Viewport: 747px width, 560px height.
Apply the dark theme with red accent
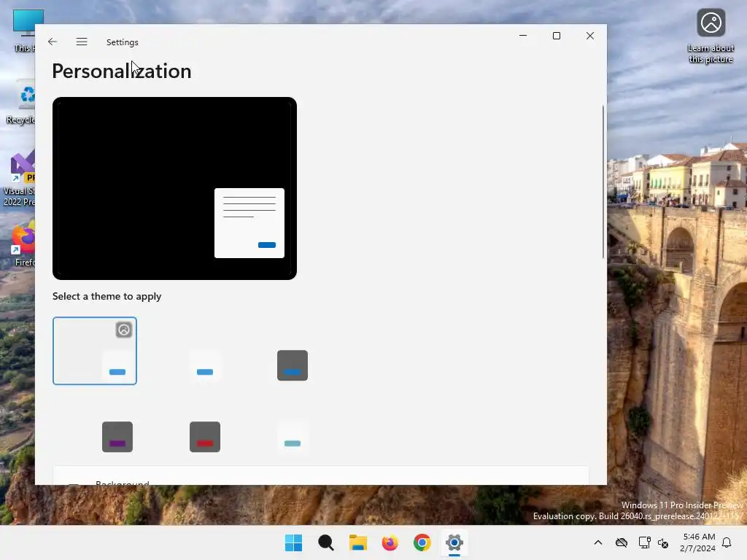[182, 422]
